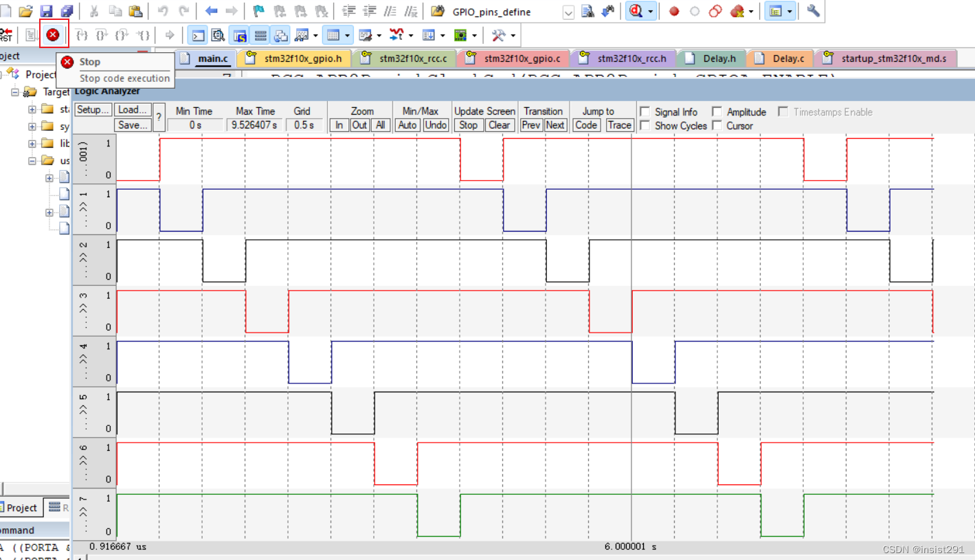Open the Watch windows icon

302,34
